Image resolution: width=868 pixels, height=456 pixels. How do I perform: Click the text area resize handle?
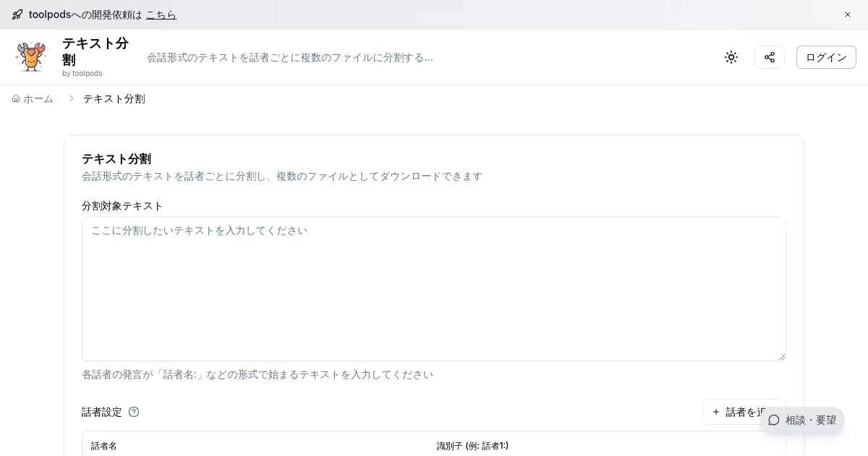(x=781, y=356)
